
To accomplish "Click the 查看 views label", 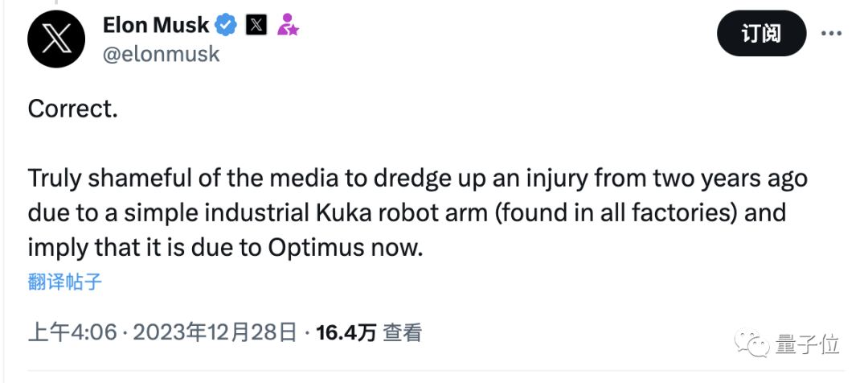I will [402, 332].
